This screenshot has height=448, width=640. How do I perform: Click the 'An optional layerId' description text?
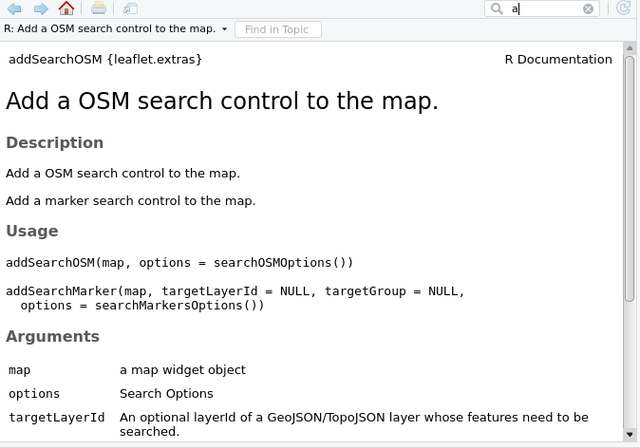click(354, 424)
